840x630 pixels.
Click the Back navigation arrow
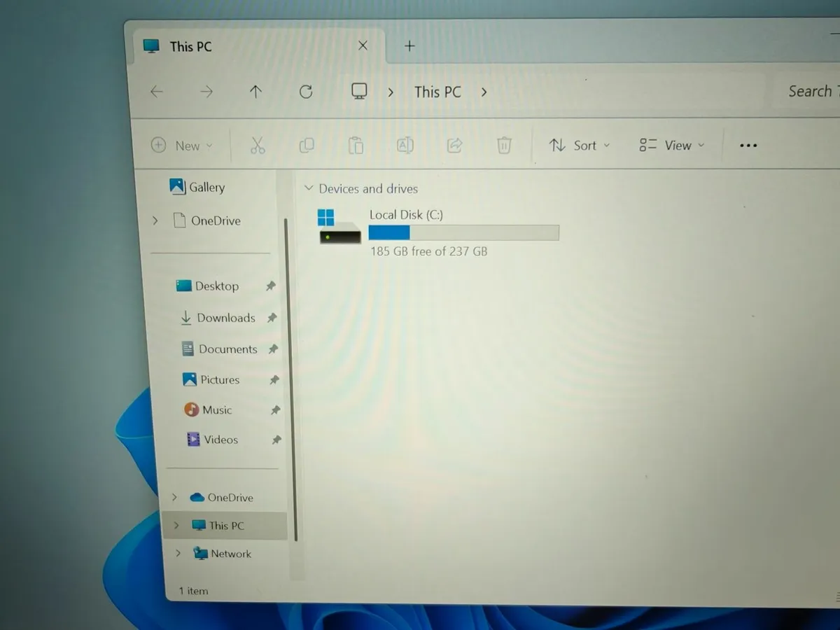click(x=157, y=92)
